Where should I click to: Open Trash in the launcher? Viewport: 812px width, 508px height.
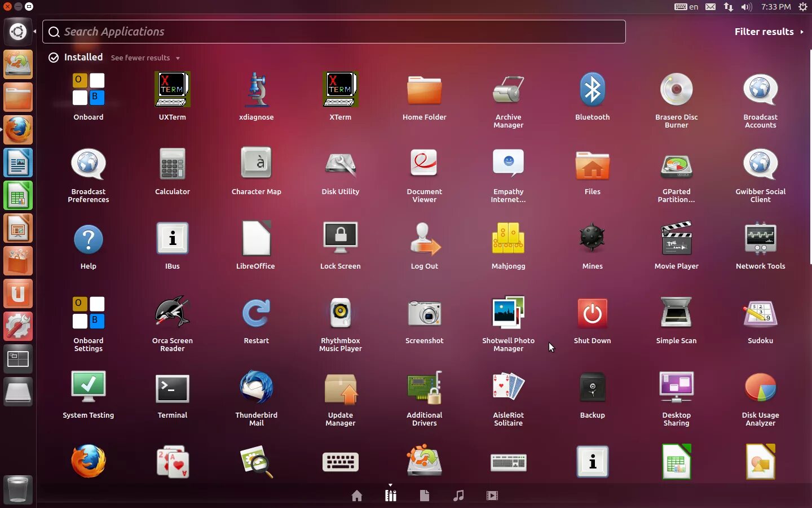pos(18,489)
